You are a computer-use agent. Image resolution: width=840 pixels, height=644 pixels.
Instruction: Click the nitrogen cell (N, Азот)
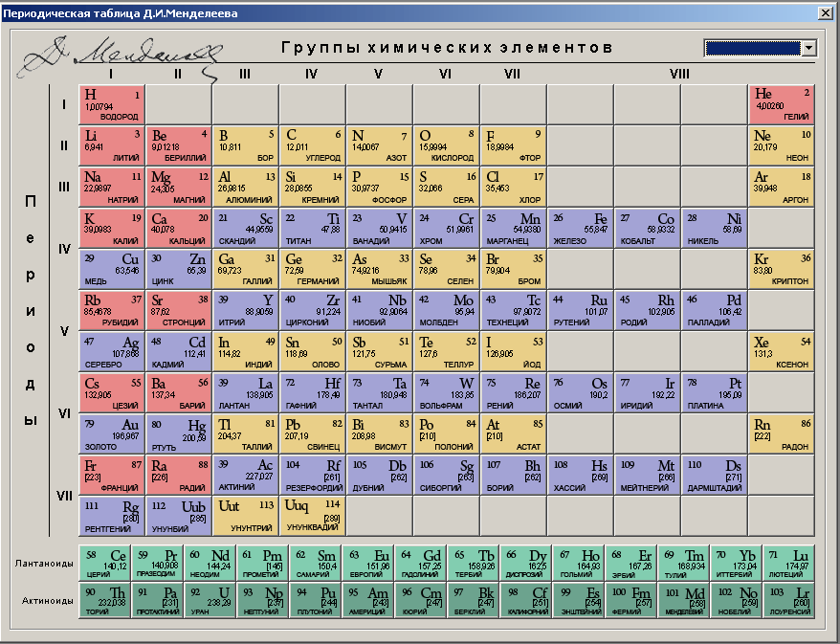(380, 145)
